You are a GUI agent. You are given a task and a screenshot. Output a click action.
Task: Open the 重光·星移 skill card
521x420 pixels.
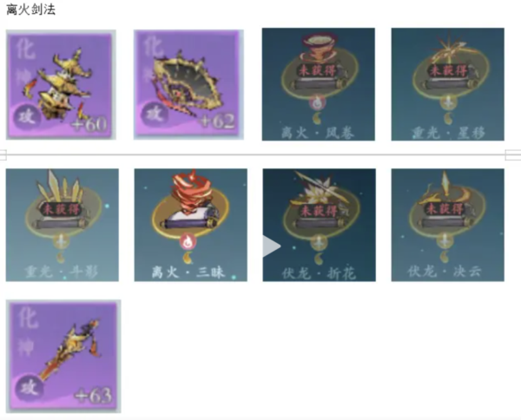447,84
